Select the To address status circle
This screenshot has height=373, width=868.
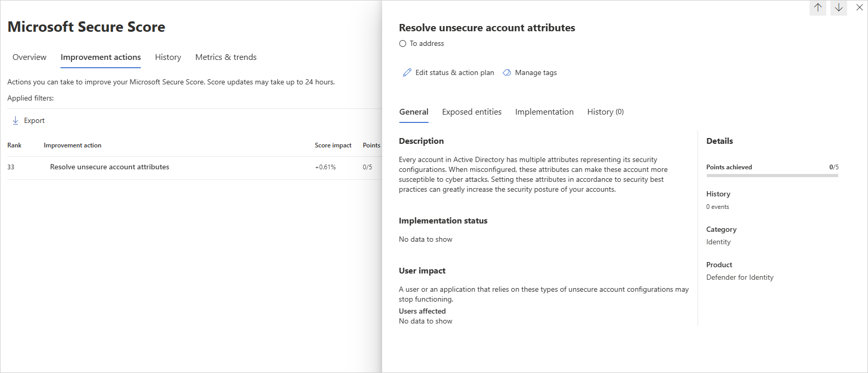(x=402, y=44)
